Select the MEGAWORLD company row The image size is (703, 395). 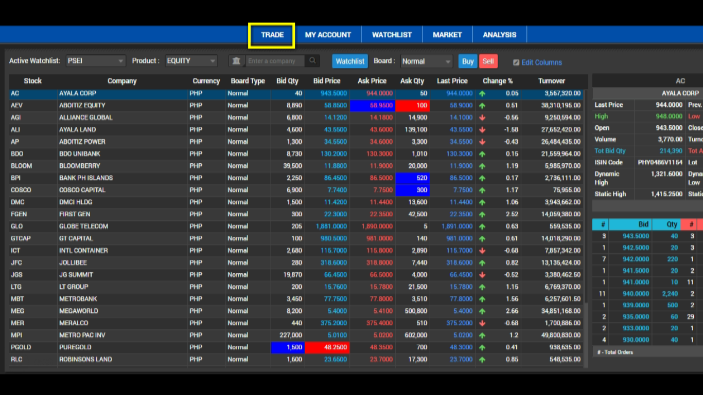[296, 311]
